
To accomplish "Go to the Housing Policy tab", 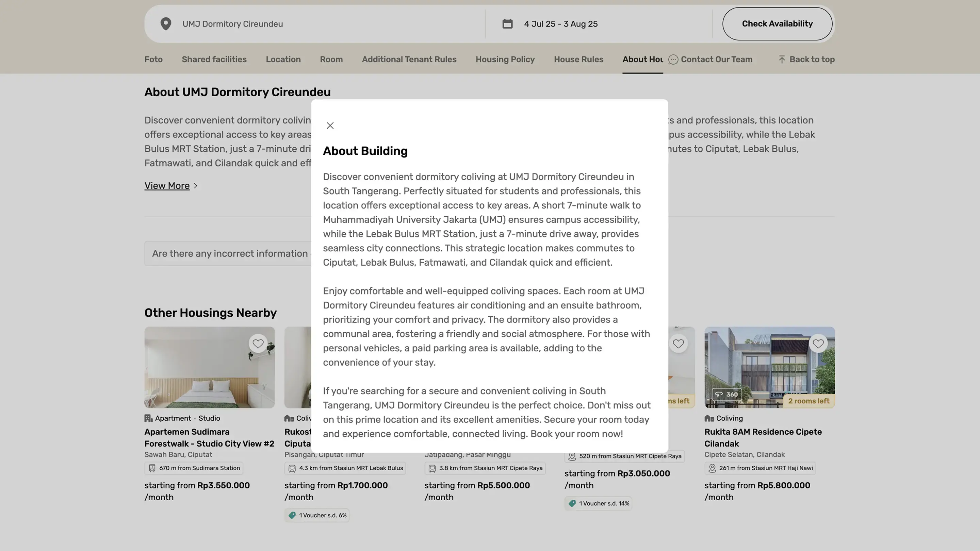I will coord(505,59).
